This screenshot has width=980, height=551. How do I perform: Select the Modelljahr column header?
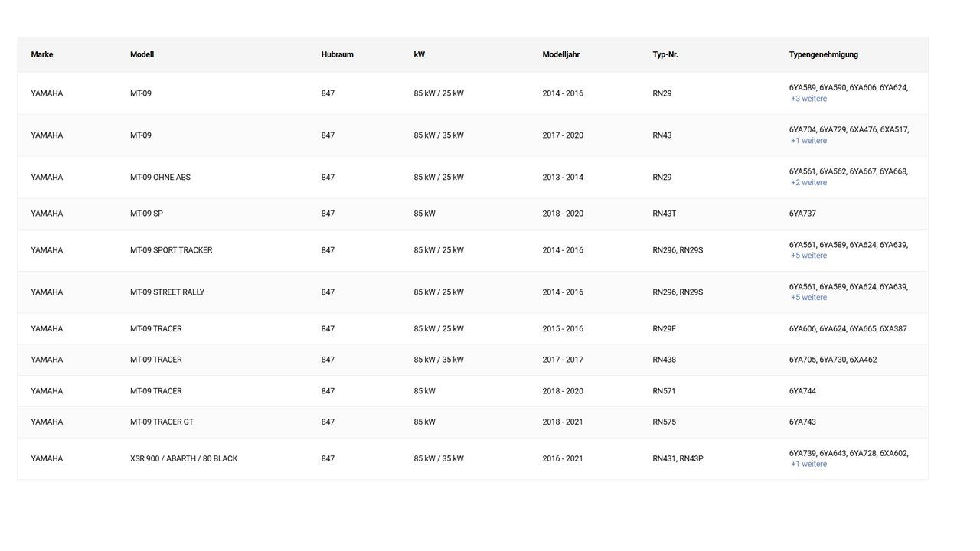[x=560, y=54]
